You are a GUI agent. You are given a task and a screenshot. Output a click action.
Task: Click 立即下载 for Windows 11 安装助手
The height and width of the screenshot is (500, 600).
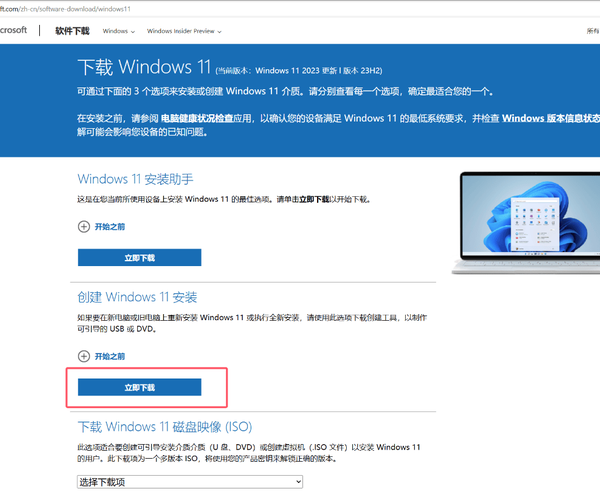click(x=139, y=257)
